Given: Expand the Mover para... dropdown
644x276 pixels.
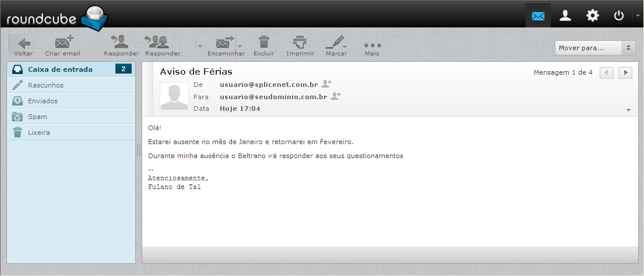Looking at the screenshot, I should 594,48.
